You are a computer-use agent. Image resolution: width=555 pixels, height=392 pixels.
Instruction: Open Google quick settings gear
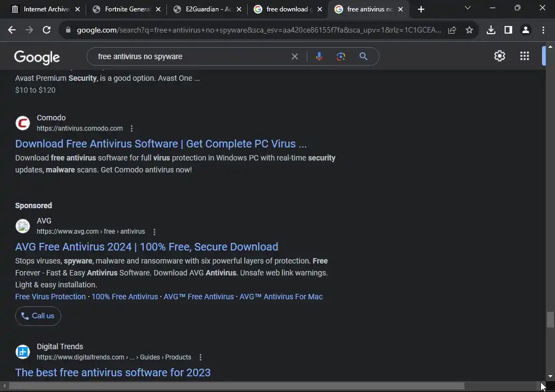(x=499, y=56)
